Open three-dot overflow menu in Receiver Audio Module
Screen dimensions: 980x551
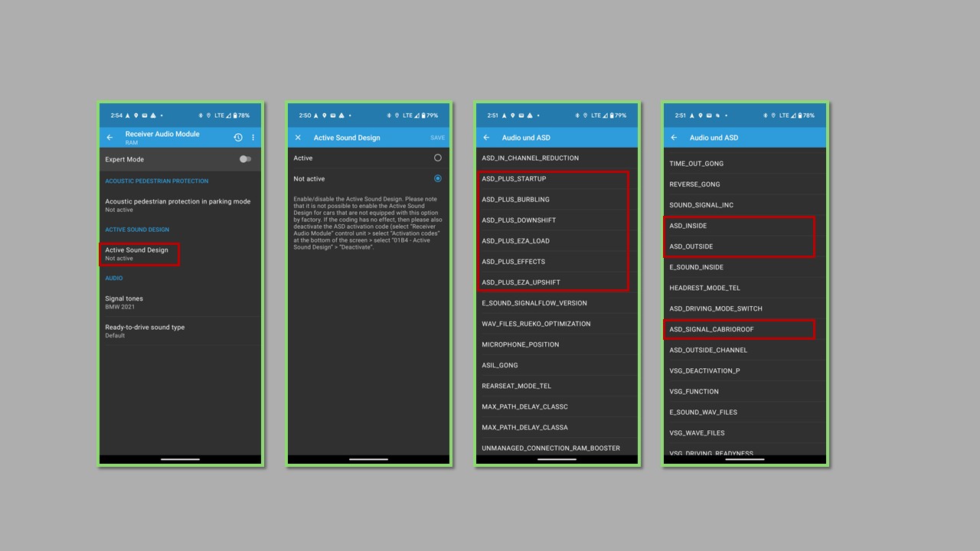tap(253, 138)
